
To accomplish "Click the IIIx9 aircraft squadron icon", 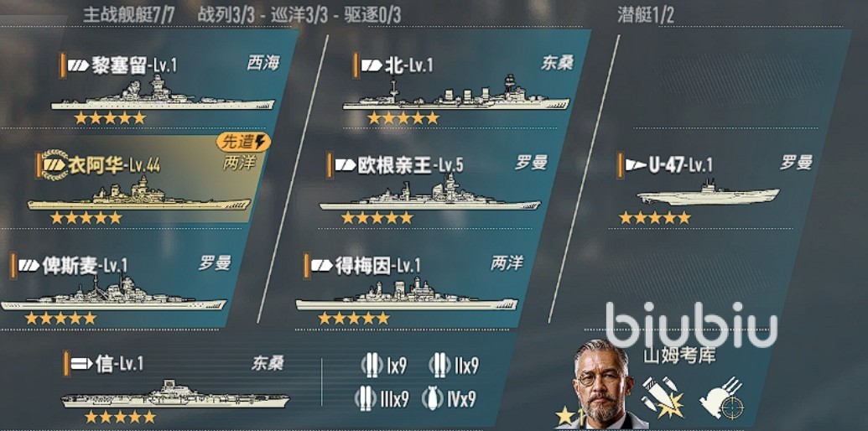I will click(x=365, y=398).
